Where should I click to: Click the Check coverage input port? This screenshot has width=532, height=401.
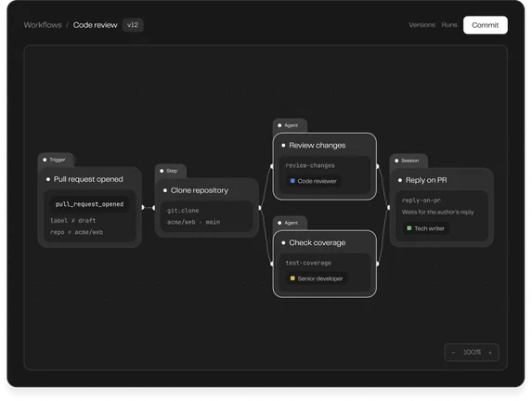pyautogui.click(x=272, y=264)
